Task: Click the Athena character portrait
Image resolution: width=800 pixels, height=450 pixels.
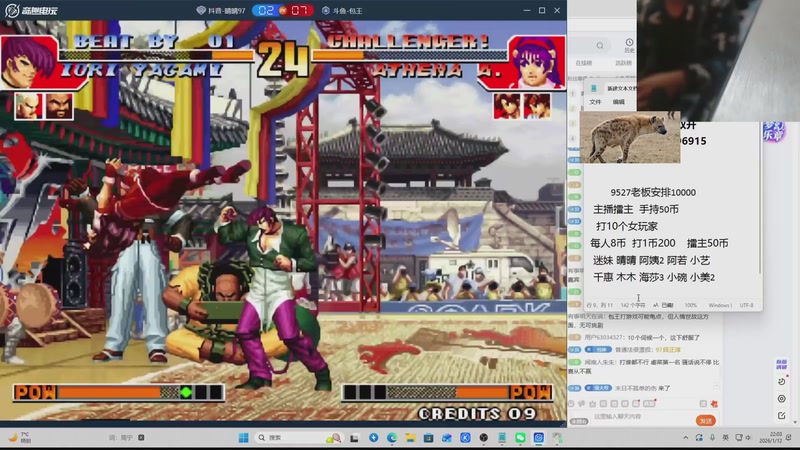Action: [x=537, y=62]
